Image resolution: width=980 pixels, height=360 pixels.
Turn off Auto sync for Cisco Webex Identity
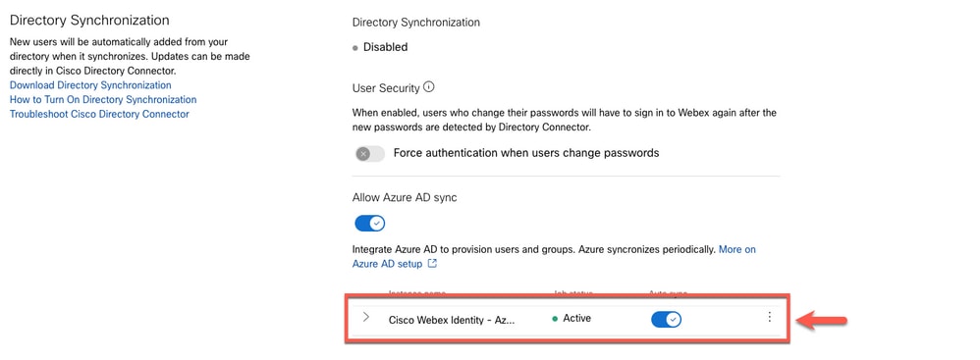coord(666,320)
